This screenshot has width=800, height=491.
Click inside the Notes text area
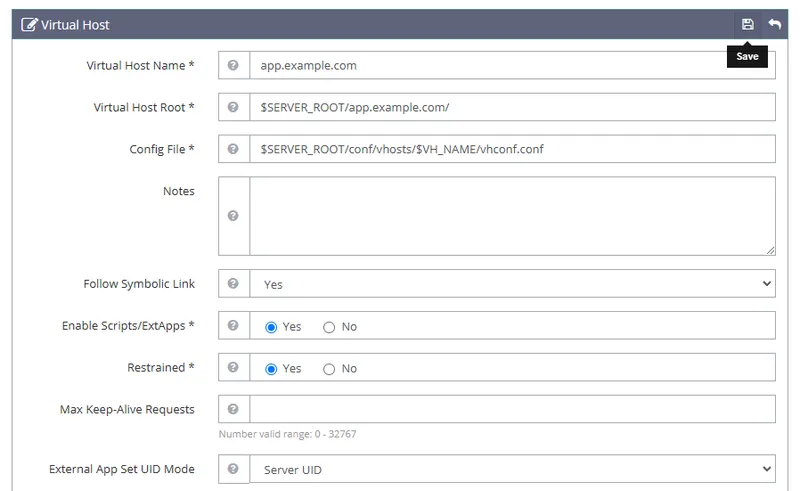(x=512, y=216)
